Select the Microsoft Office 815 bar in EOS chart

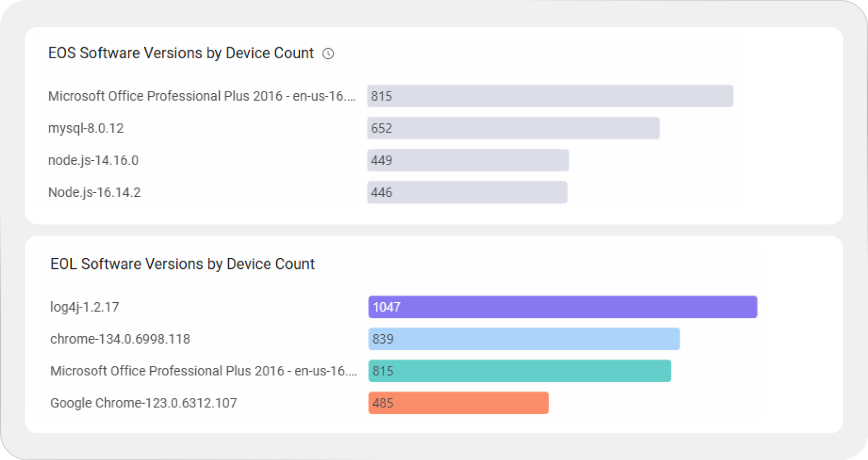point(549,96)
